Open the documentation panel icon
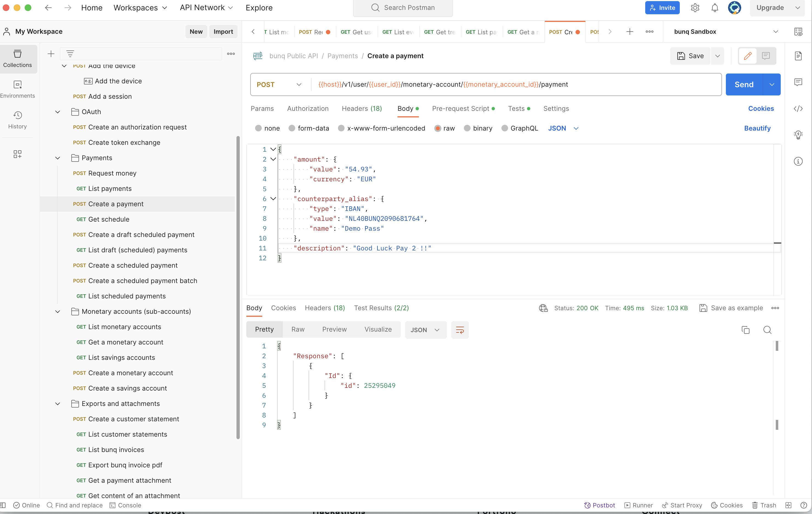The width and height of the screenshot is (812, 514). point(798,56)
